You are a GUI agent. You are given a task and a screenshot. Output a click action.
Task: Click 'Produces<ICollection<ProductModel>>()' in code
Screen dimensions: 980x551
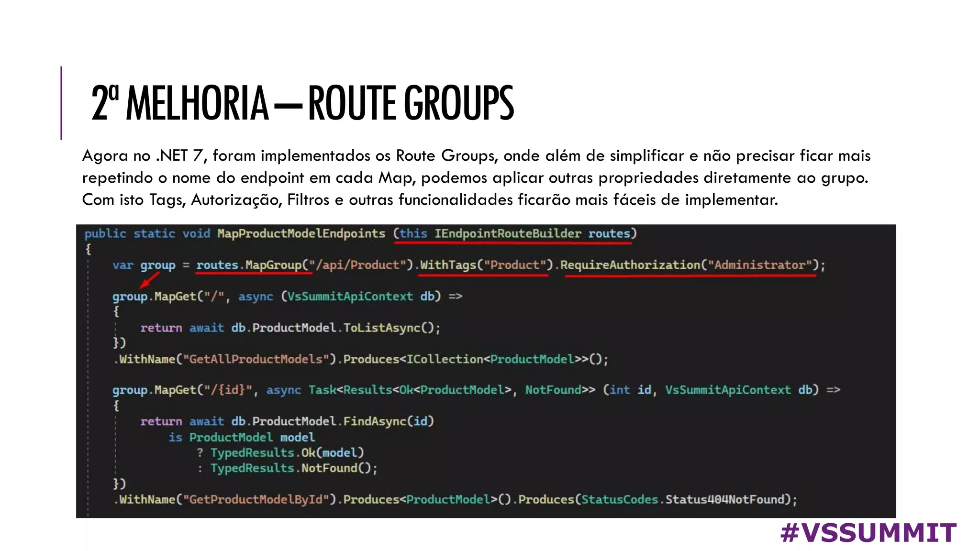point(472,359)
